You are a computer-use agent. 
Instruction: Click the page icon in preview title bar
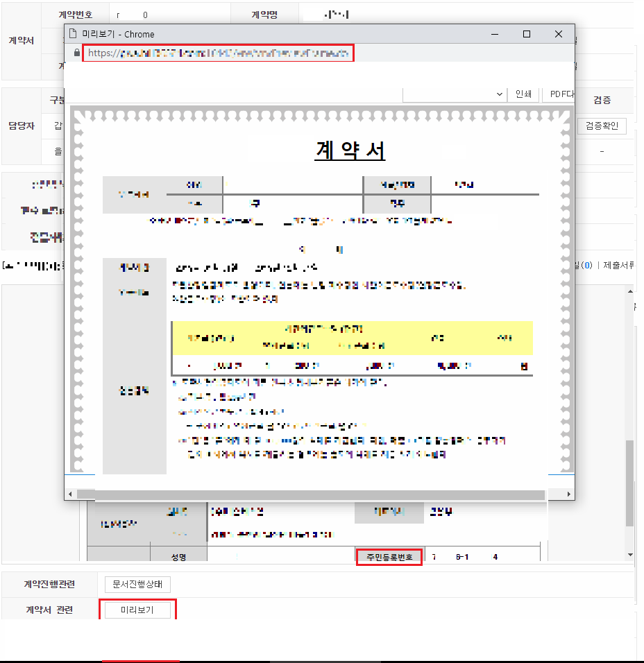tap(73, 34)
